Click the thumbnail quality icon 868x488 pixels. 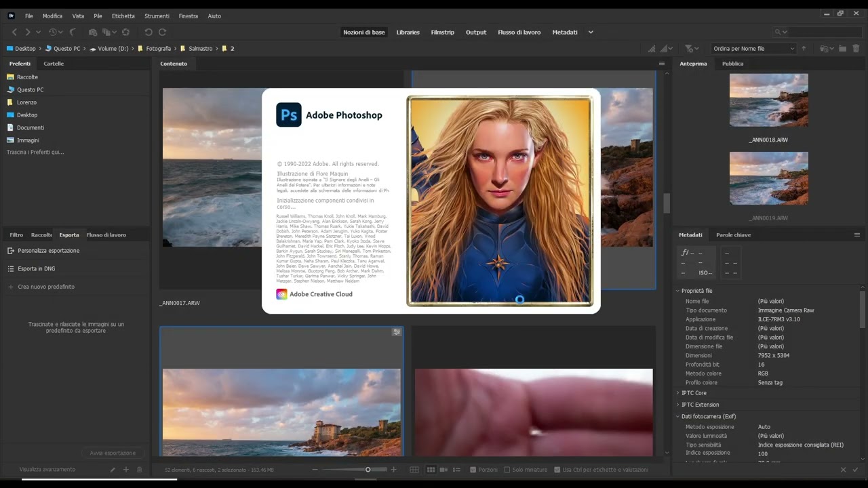tap(668, 49)
